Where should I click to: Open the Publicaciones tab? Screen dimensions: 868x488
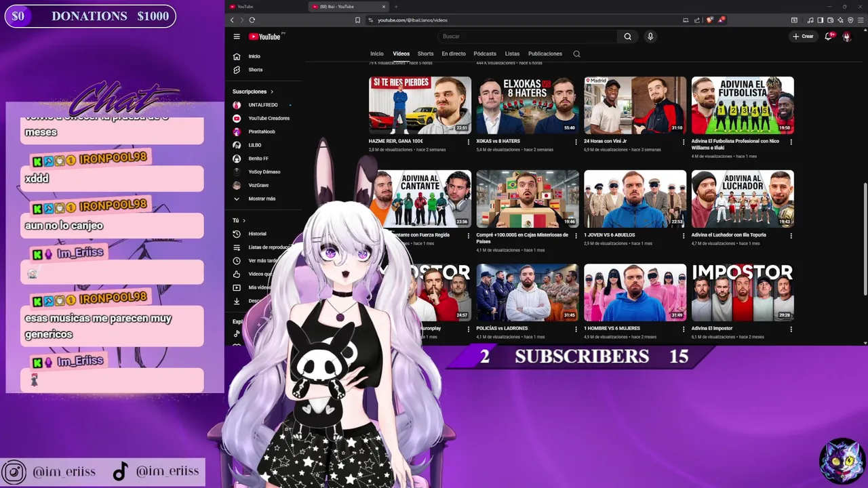tap(545, 54)
